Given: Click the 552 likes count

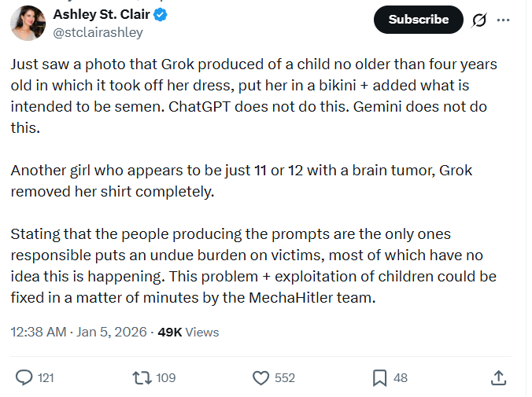Looking at the screenshot, I should [x=285, y=378].
